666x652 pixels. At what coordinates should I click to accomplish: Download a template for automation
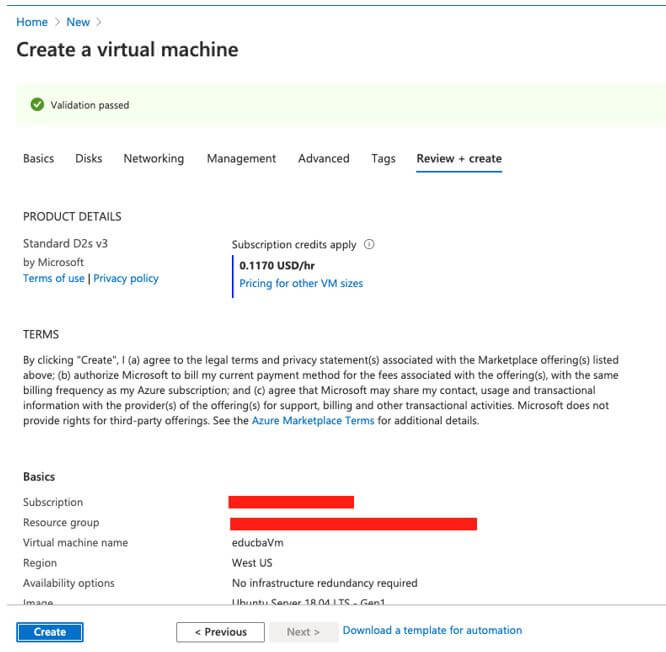tap(432, 631)
